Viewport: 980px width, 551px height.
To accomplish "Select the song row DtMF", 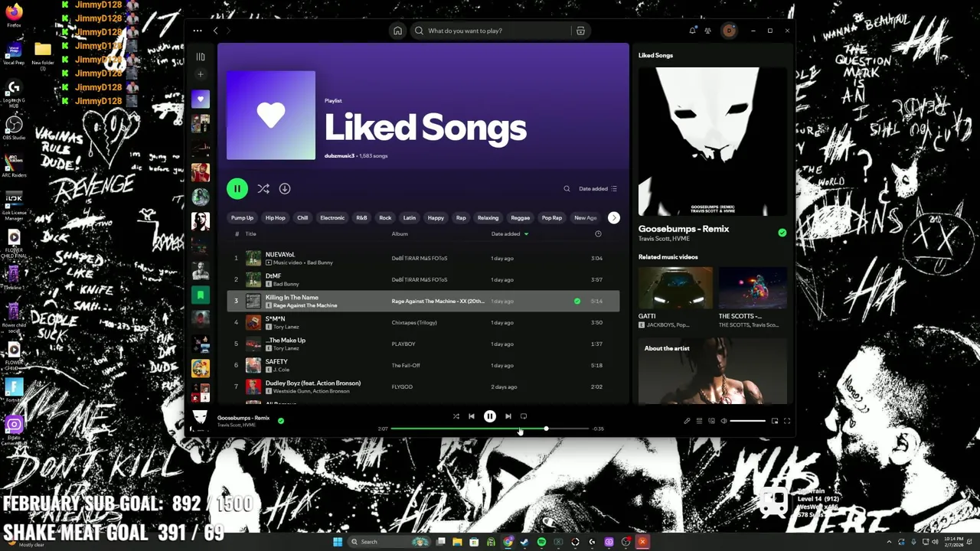I will pos(423,279).
